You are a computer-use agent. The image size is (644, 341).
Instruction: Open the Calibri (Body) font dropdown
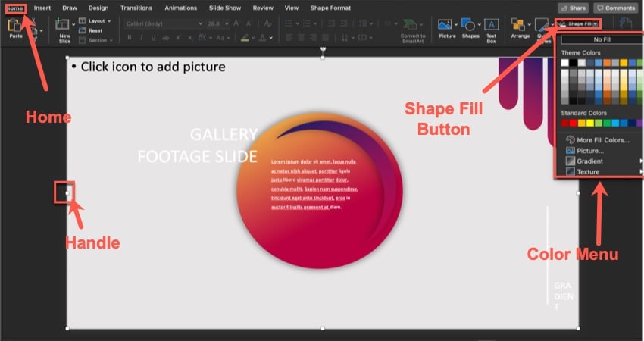click(x=158, y=23)
